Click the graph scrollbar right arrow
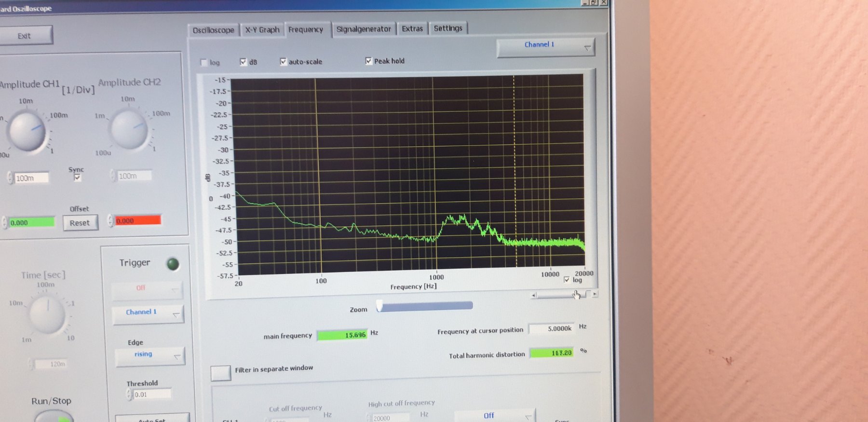Screen dimensions: 868x422 tap(595, 294)
